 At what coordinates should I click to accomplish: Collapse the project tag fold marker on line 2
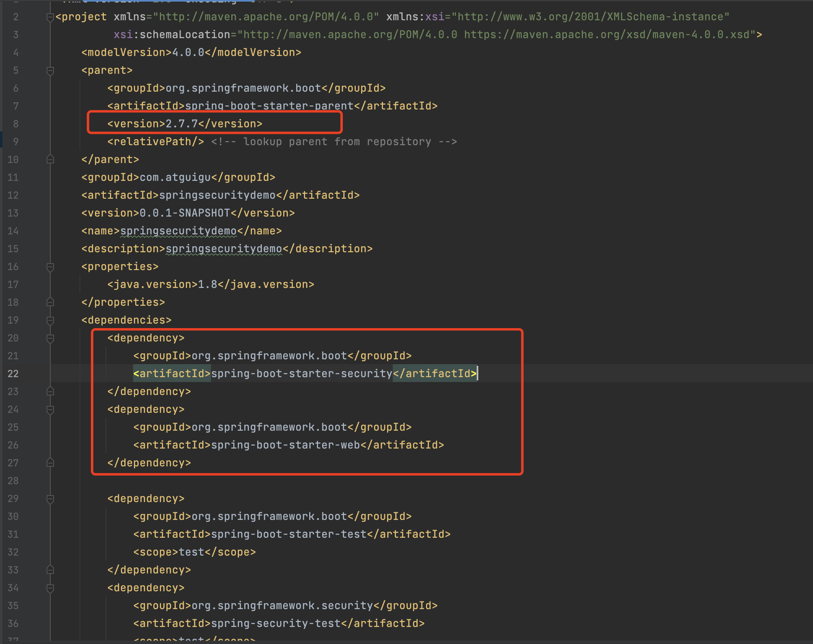(50, 17)
